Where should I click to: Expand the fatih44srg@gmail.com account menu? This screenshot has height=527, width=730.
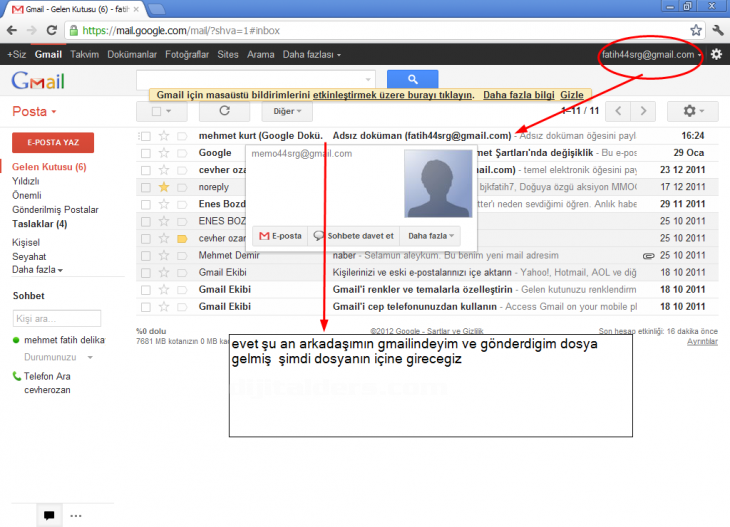[651, 54]
